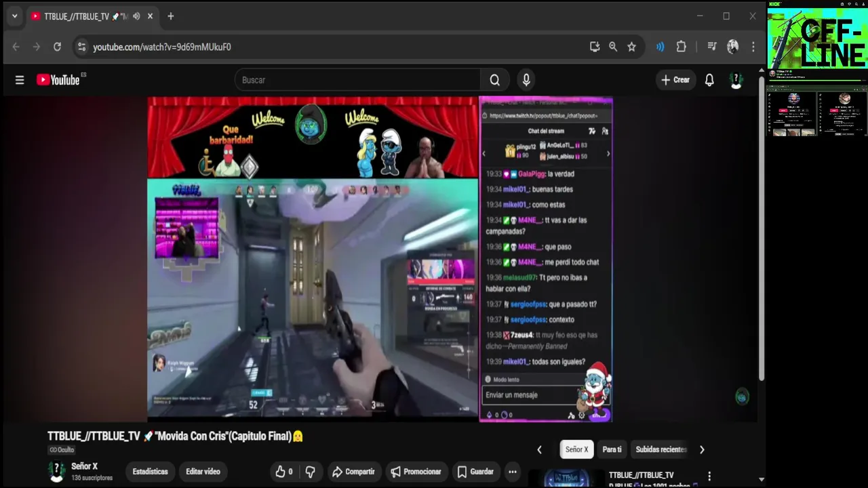Open the YouTube hamburger guide menu
Viewport: 868px width, 488px height.
(x=20, y=80)
